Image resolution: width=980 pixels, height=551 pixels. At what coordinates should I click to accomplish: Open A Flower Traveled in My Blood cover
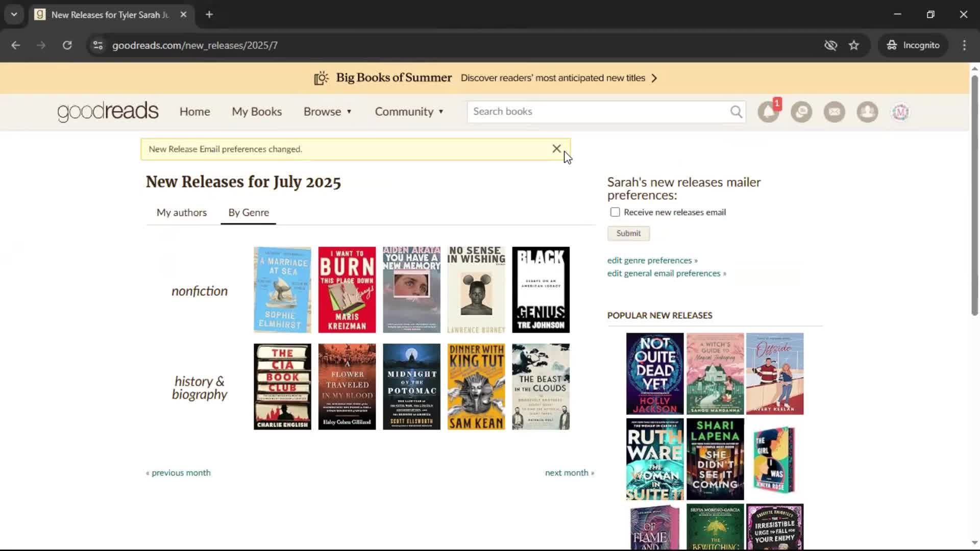[347, 387]
